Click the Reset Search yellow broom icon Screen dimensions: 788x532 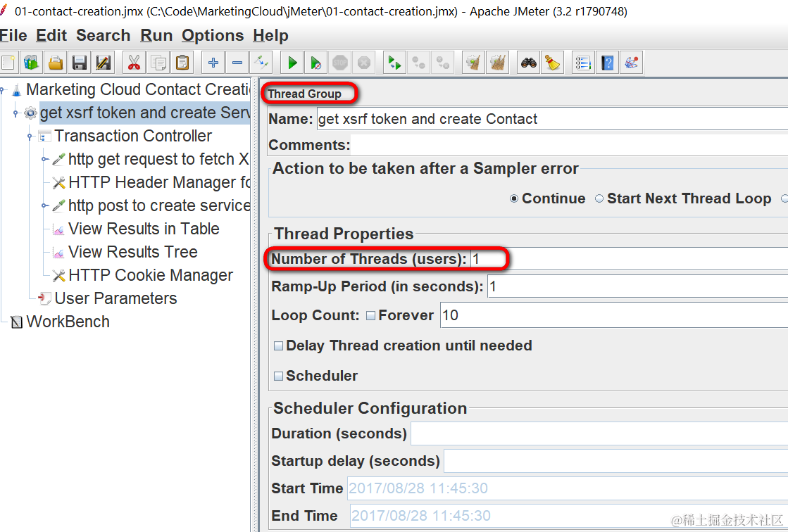552,63
